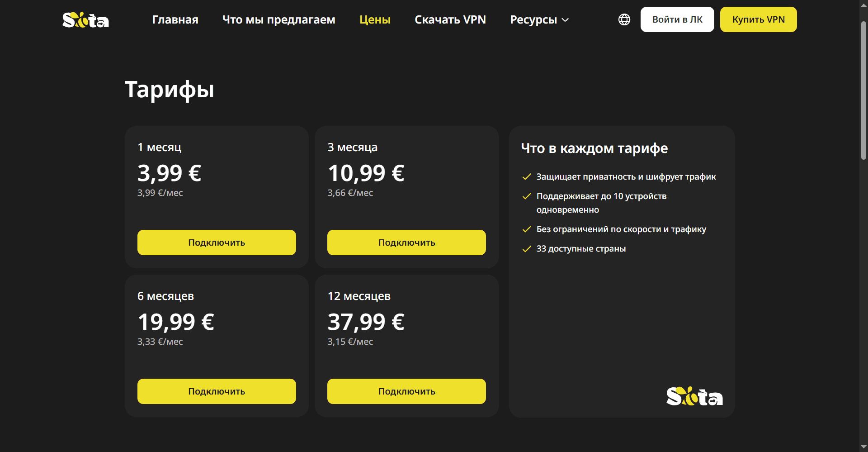Image resolution: width=868 pixels, height=452 pixels.
Task: Connect the 12 месяцев plan
Action: tap(406, 391)
